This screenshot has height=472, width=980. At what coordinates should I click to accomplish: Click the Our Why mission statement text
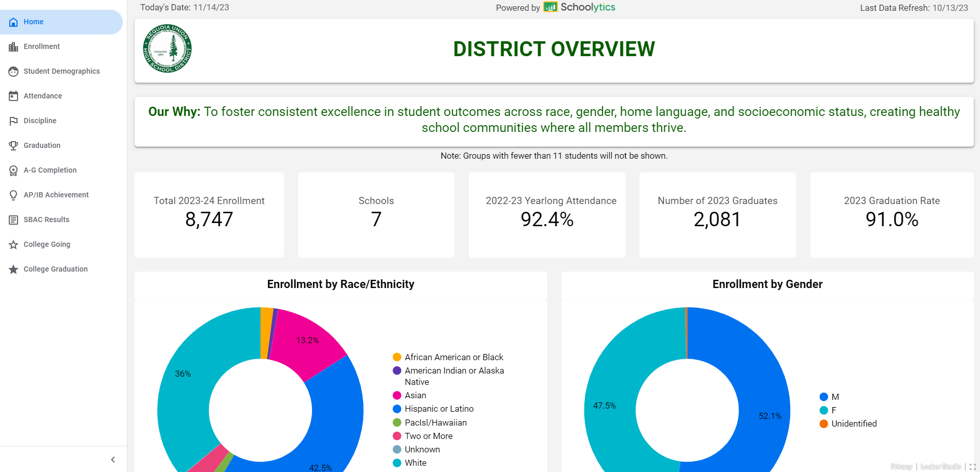[x=554, y=120]
